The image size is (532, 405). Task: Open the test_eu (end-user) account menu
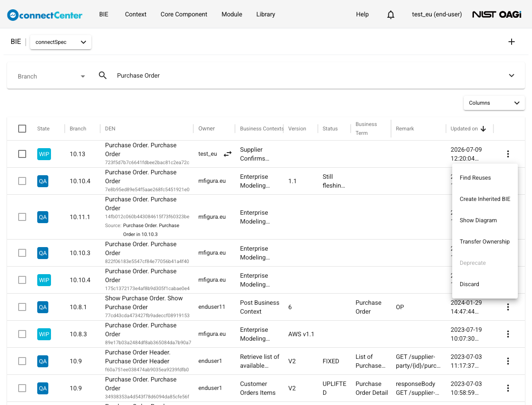pyautogui.click(x=437, y=14)
